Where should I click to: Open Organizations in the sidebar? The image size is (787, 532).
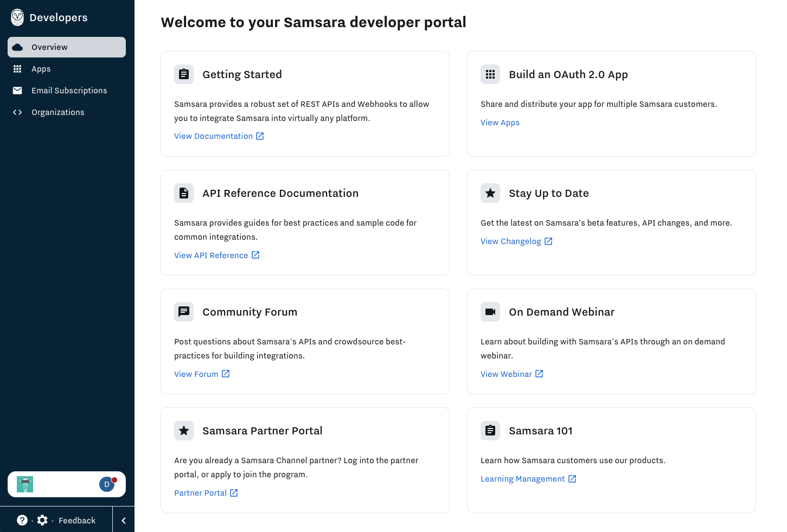click(x=67, y=112)
